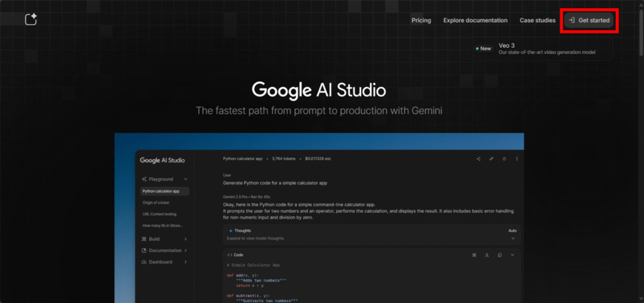This screenshot has width=644, height=303.
Task: Open the three-dot more options menu
Action: 517,159
